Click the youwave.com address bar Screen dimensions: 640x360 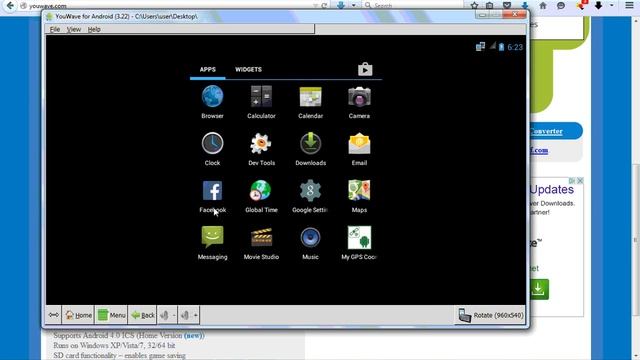coord(167,6)
